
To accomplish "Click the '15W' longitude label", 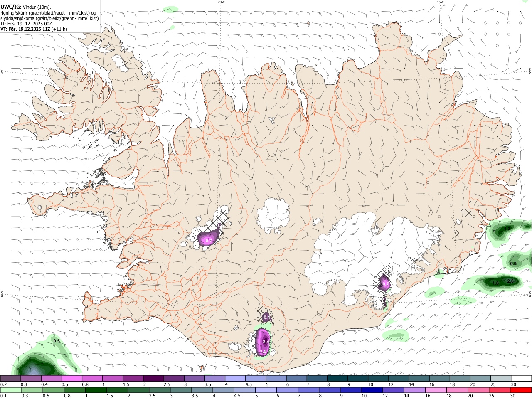I will click(x=440, y=2).
